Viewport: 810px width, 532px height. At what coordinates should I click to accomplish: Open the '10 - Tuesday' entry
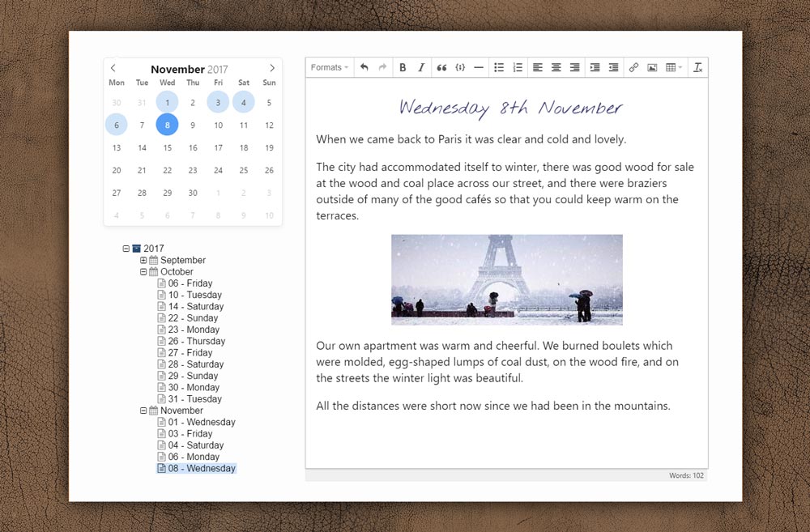[x=190, y=295]
